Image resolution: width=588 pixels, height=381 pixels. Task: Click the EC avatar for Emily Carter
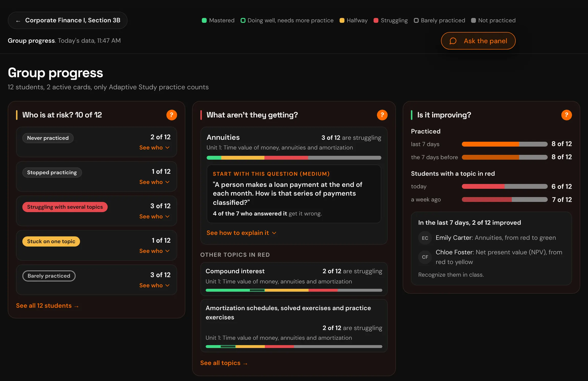[425, 238]
